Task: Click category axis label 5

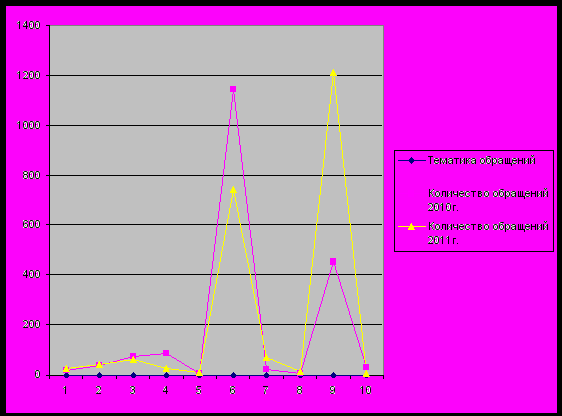Action: pos(199,390)
